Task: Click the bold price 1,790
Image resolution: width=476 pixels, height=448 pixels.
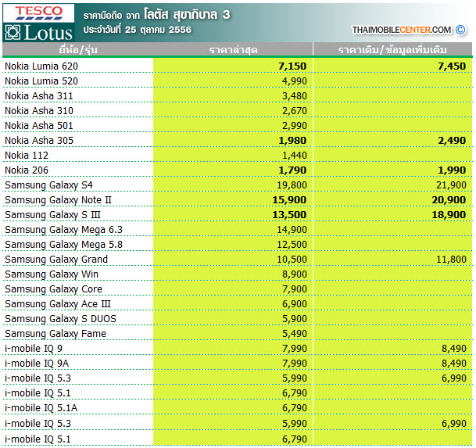Action: pyautogui.click(x=292, y=170)
